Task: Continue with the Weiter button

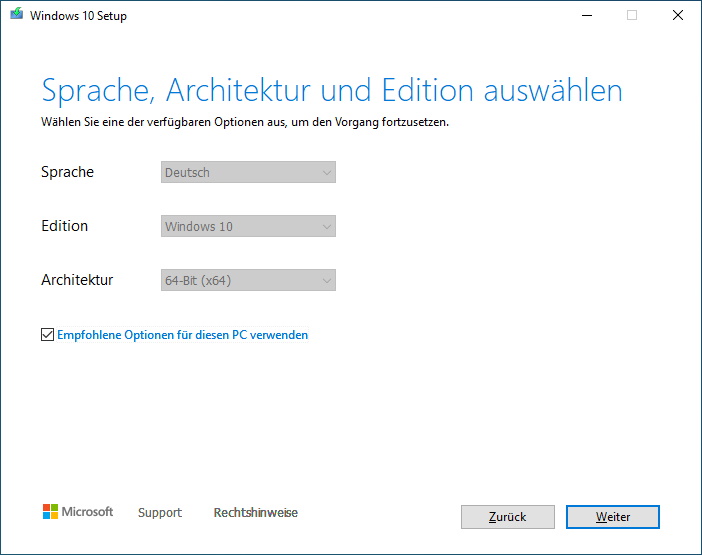Action: click(612, 517)
